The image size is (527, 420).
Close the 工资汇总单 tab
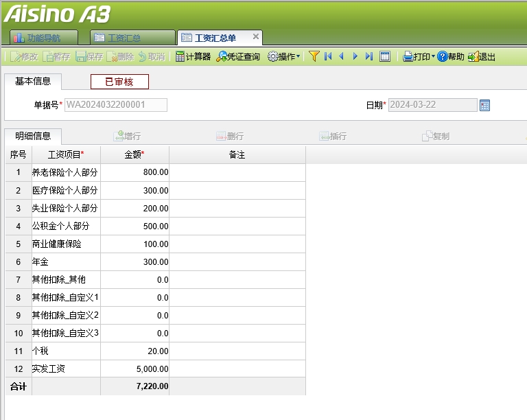click(256, 36)
